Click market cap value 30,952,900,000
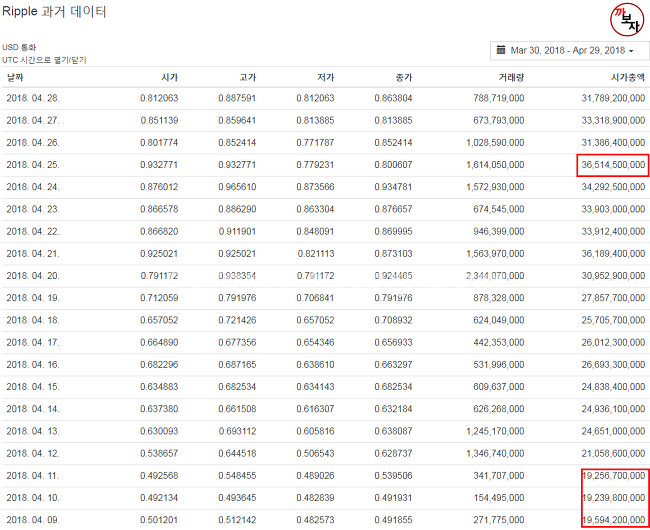This screenshot has width=650, height=530. [613, 276]
